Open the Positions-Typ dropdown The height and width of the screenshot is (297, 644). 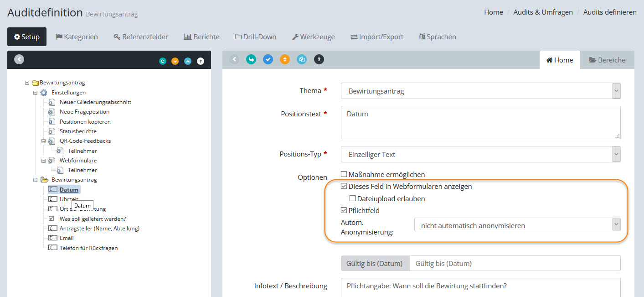click(x=480, y=154)
